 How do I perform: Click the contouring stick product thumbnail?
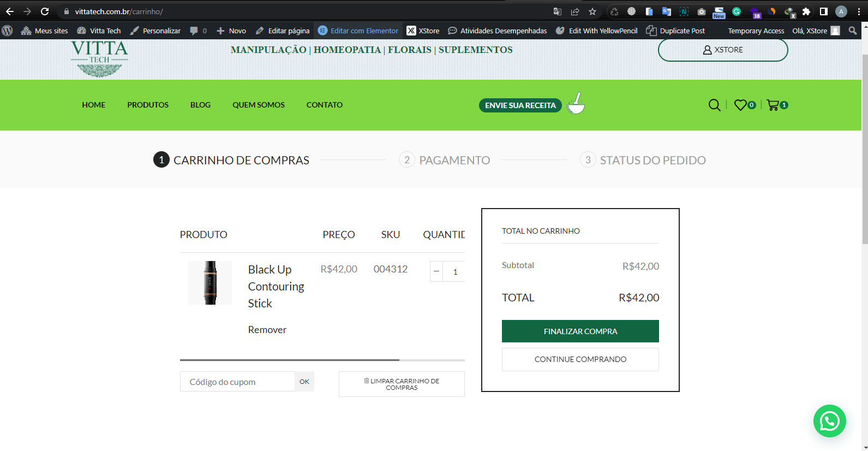(x=210, y=283)
